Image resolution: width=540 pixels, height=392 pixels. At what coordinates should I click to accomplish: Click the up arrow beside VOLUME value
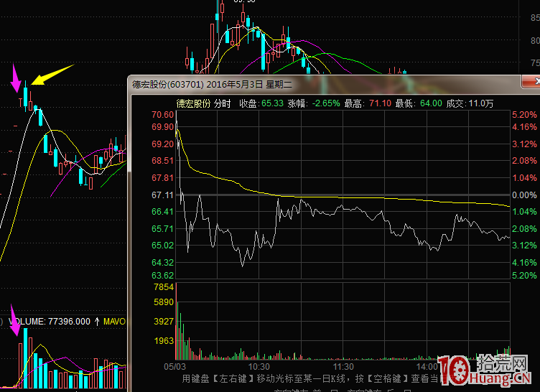click(x=97, y=322)
